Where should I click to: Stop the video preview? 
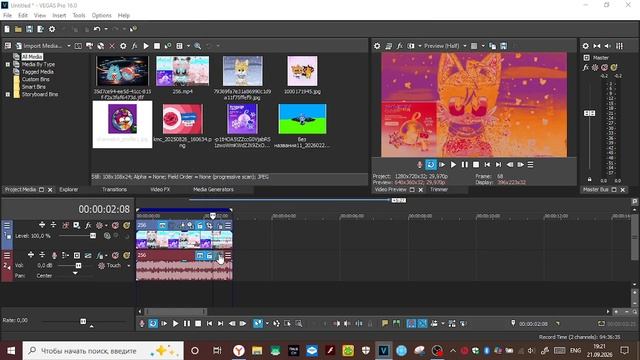[x=476, y=164]
